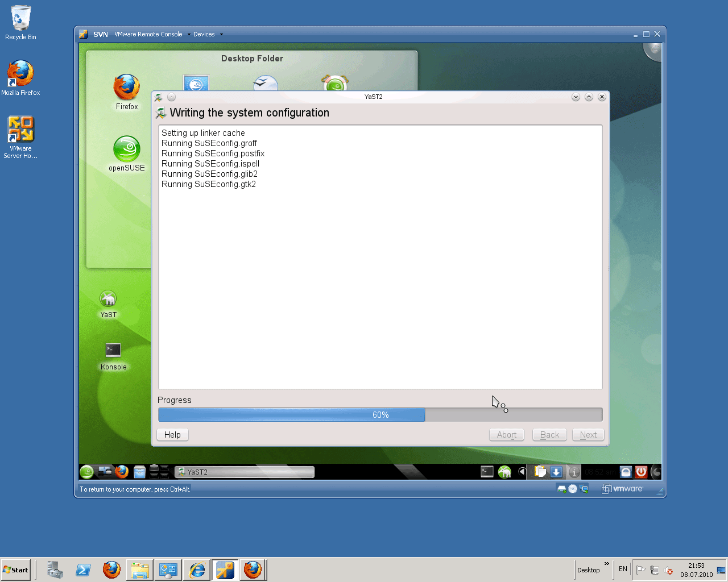
Task: Click 'Running SuSEconfig.postfix' log line
Action: point(213,153)
